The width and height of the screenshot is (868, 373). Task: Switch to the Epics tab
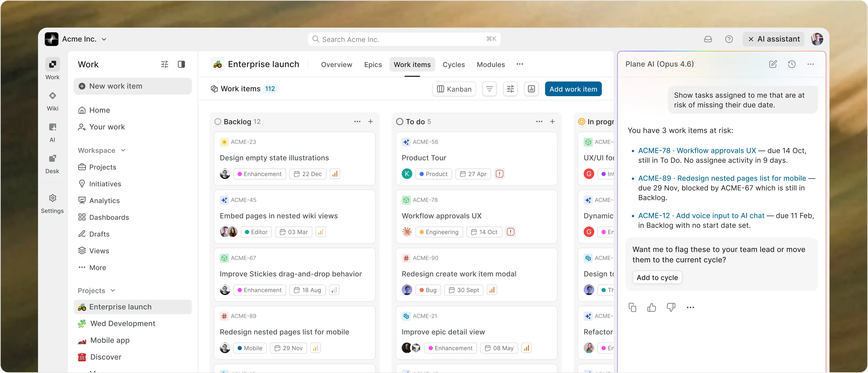tap(373, 64)
